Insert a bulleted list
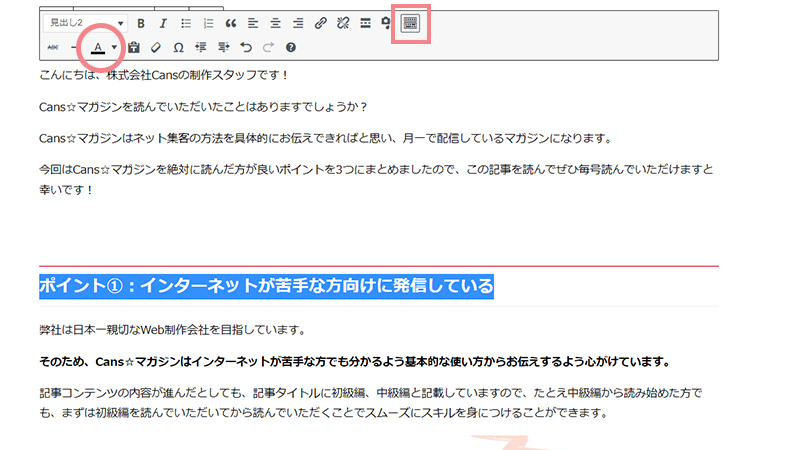Screen dimensions: 800x450 point(186,23)
